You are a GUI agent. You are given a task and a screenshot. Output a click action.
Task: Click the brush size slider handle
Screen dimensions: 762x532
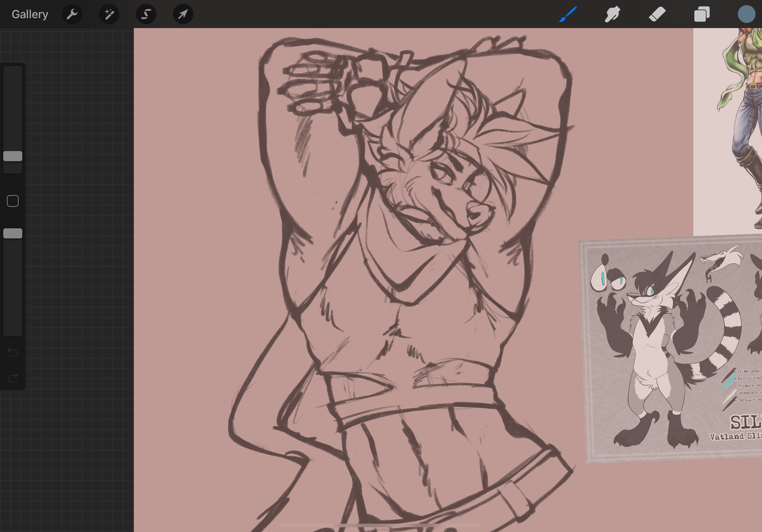click(x=13, y=156)
